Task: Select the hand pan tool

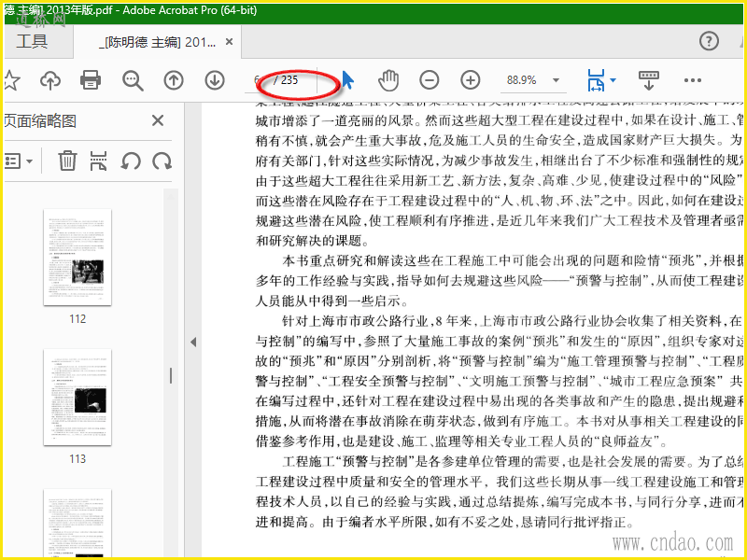Action: click(x=388, y=80)
